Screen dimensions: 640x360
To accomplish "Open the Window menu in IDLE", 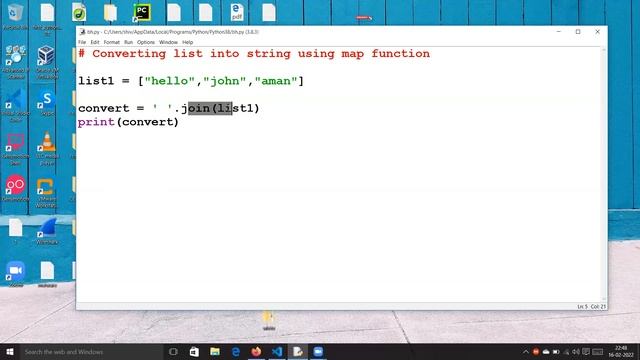I will (x=168, y=42).
